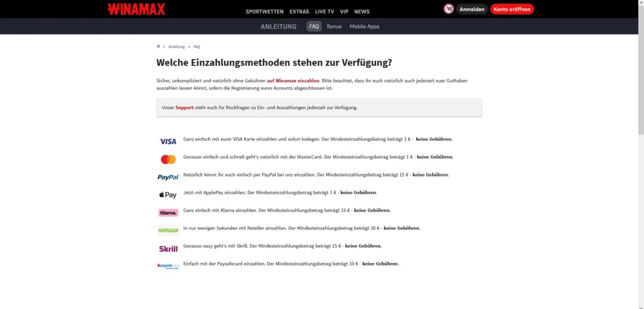Open the Support link

184,107
